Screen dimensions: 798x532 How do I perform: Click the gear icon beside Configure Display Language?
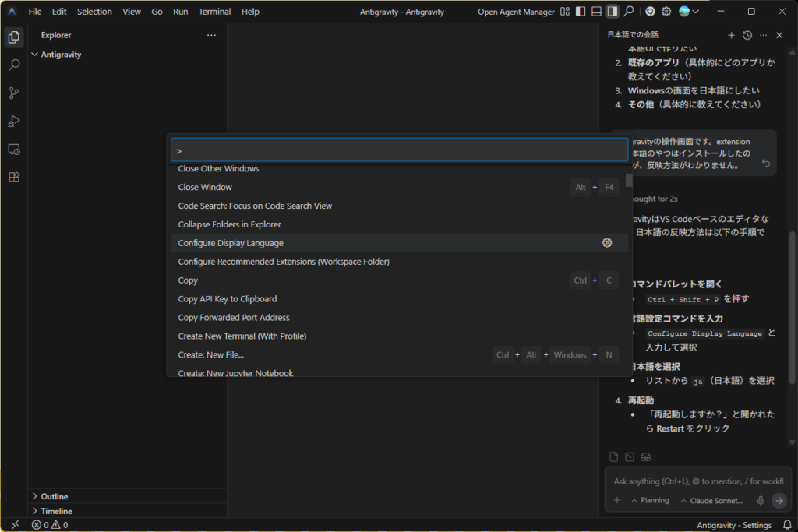(607, 243)
